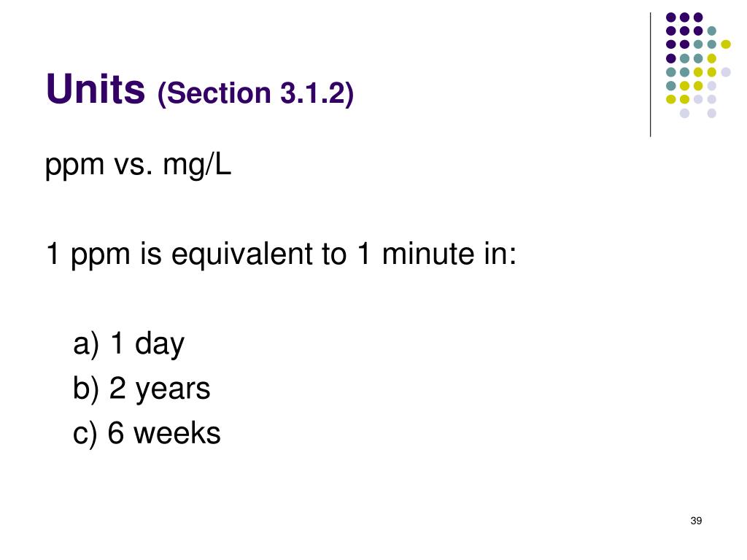The width and height of the screenshot is (747, 560).
Task: Choose answer option "a) 1 day"
Action: 129,343
